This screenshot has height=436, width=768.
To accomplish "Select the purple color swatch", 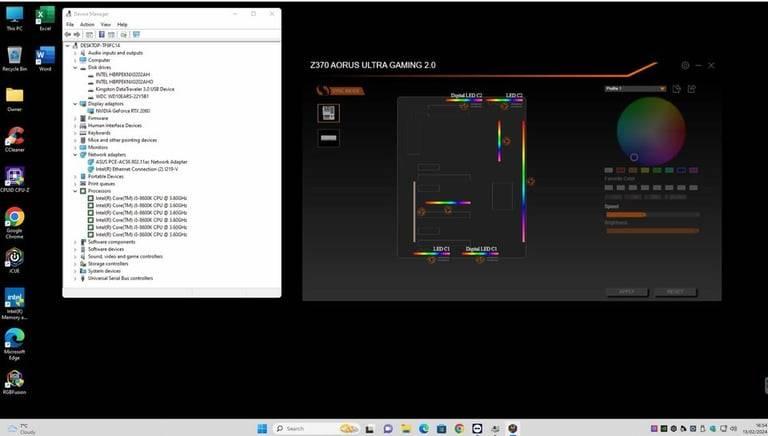I will [x=694, y=170].
